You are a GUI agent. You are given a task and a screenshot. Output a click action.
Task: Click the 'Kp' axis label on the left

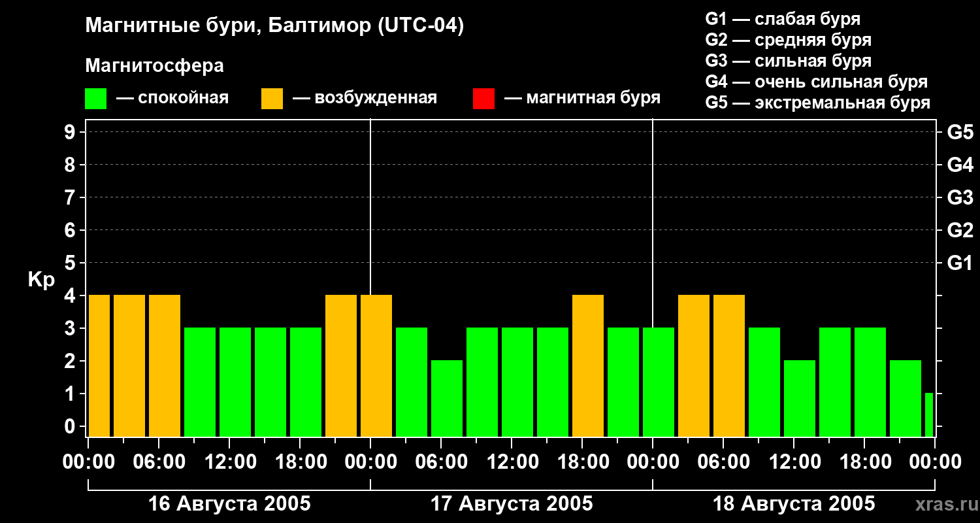pyautogui.click(x=41, y=280)
